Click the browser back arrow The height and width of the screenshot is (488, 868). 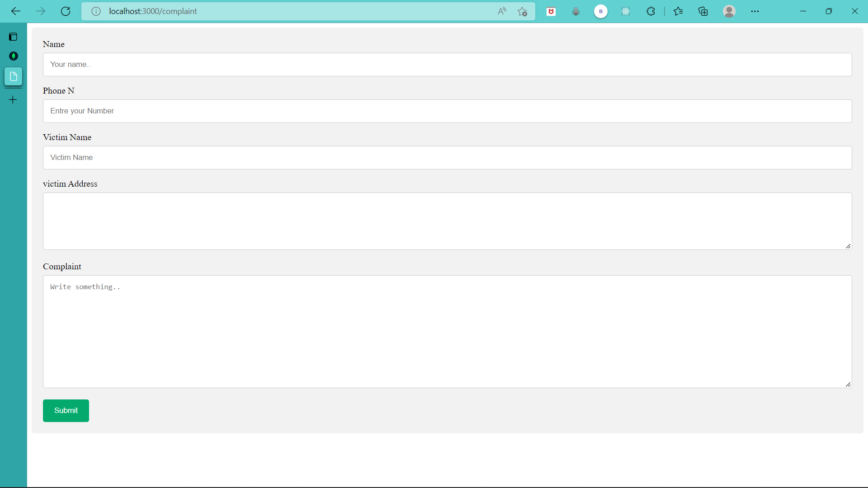16,11
